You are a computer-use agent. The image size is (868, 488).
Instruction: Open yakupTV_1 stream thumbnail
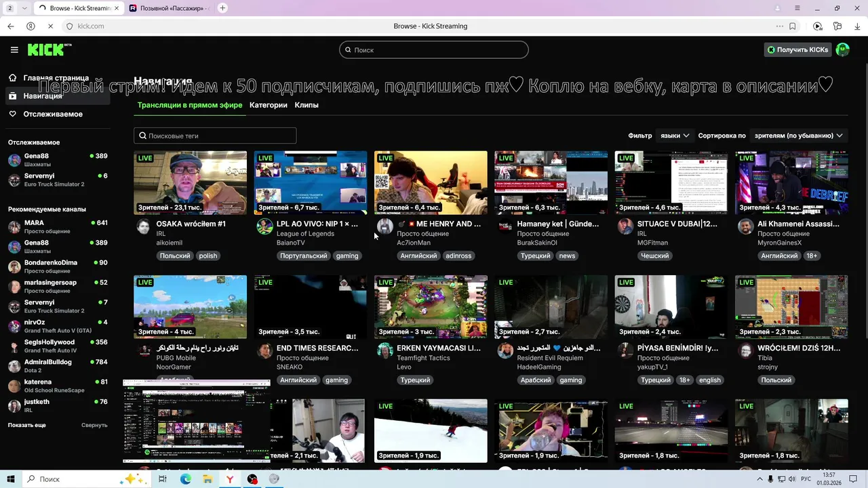[x=671, y=306]
